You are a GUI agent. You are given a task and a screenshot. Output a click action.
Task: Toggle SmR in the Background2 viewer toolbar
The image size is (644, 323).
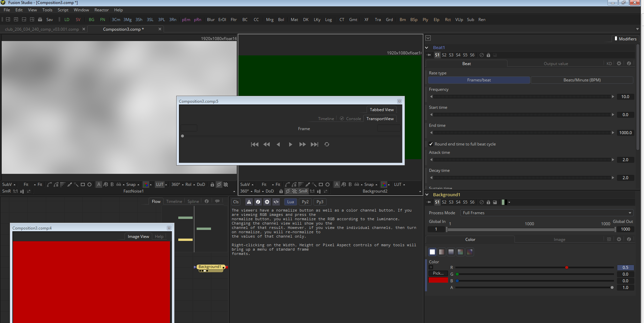point(303,191)
